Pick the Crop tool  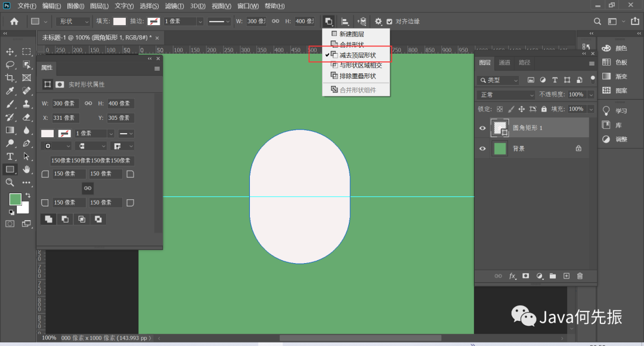10,78
